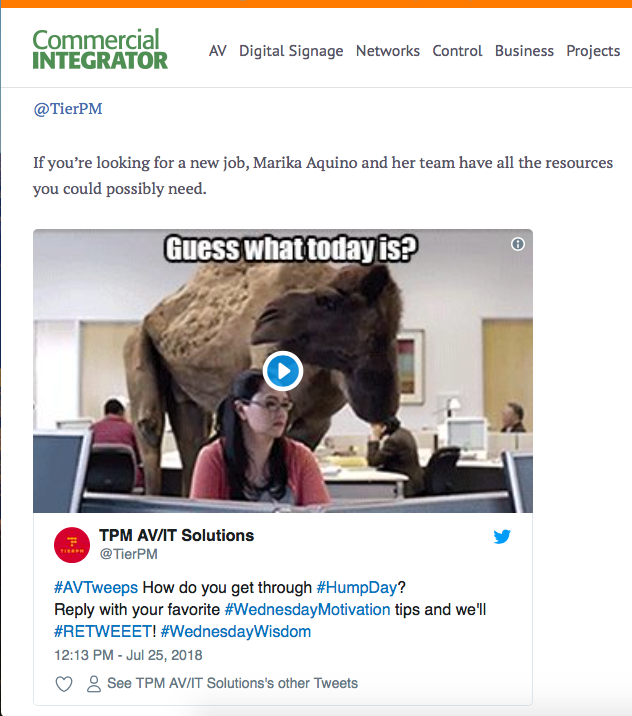
Task: Open the #WednesdayWisdom hashtag
Action: pyautogui.click(x=236, y=632)
